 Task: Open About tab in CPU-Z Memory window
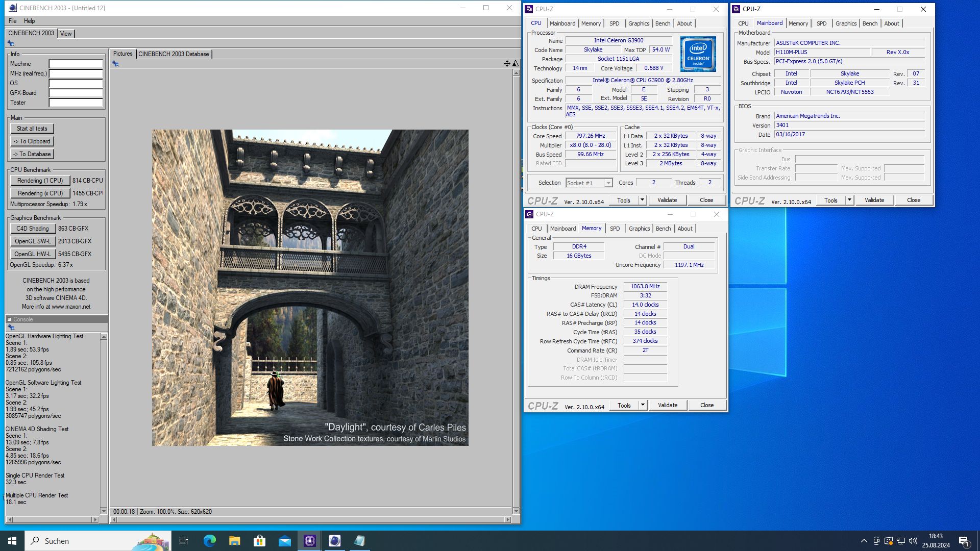pos(685,229)
